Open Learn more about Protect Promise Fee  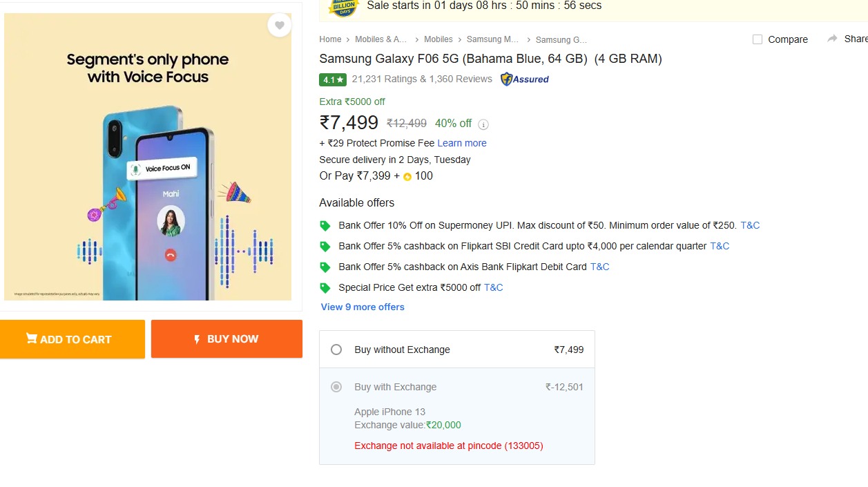(462, 143)
